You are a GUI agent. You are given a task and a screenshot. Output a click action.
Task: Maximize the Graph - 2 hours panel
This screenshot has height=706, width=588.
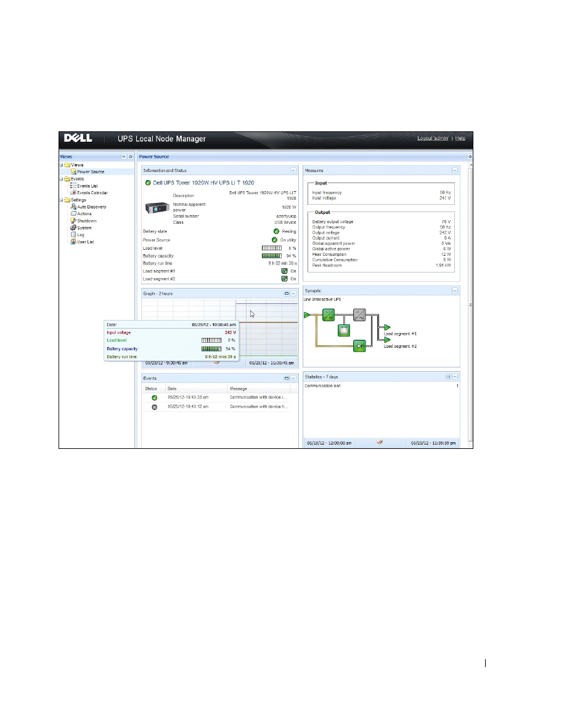pos(287,293)
